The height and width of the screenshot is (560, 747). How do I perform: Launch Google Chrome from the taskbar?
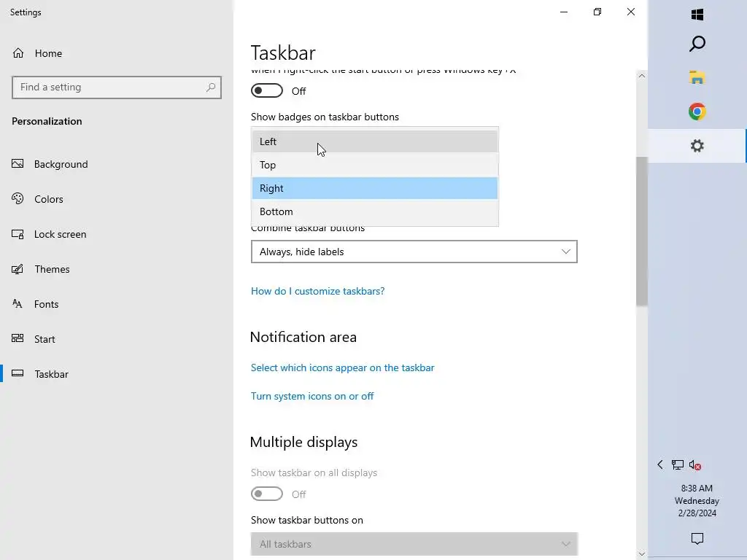[x=697, y=112]
